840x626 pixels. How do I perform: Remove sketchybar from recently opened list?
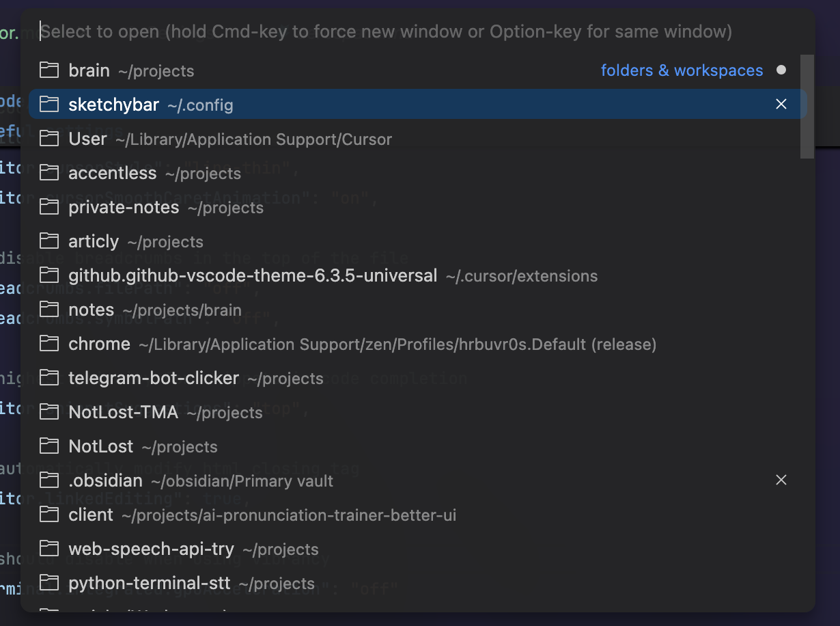click(x=781, y=105)
